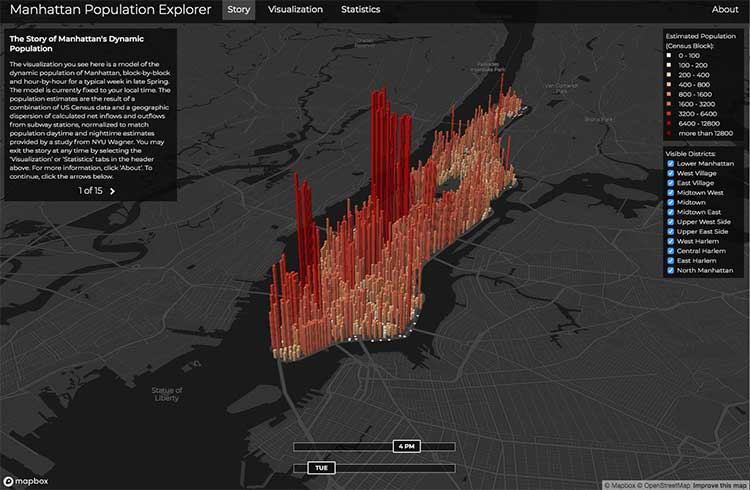Screen dimensions: 750x490
Task: Click the 4 PM time slider handle
Action: [x=407, y=446]
